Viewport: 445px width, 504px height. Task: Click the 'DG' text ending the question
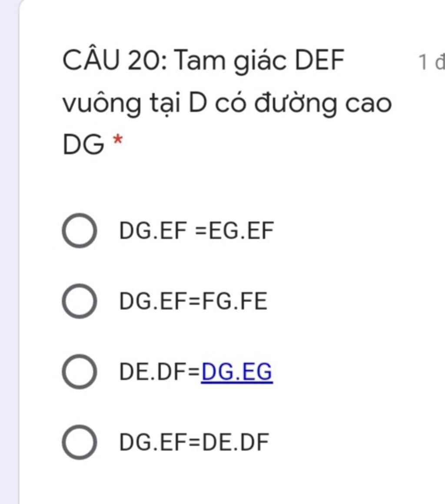click(x=83, y=145)
